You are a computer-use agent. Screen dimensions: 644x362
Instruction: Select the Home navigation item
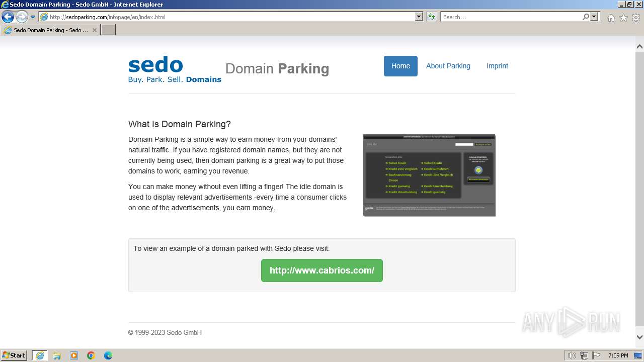400,66
